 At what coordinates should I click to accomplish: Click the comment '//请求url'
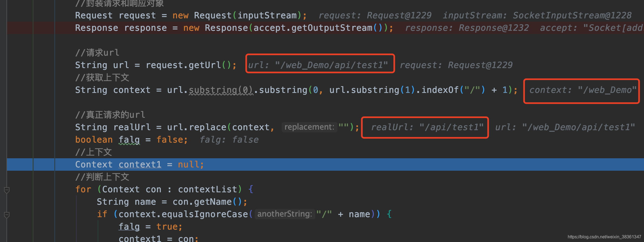pyautogui.click(x=97, y=53)
